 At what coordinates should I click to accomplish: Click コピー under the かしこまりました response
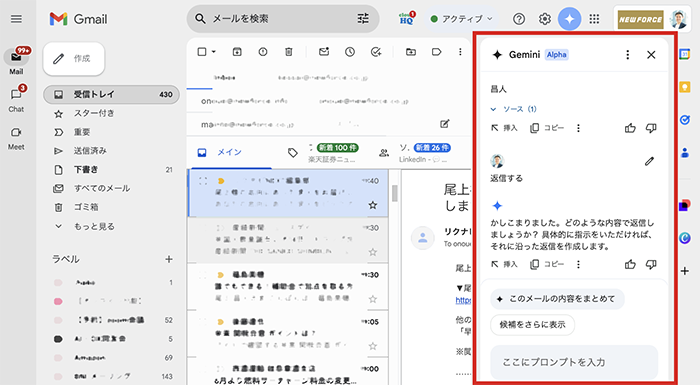547,264
